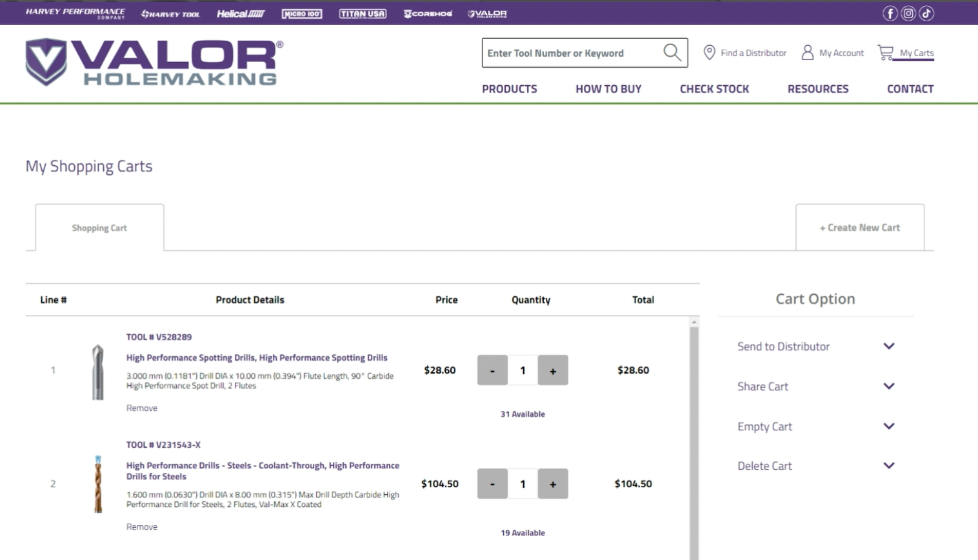This screenshot has height=560, width=978.
Task: Remove tool V528289 from cart
Action: click(142, 408)
